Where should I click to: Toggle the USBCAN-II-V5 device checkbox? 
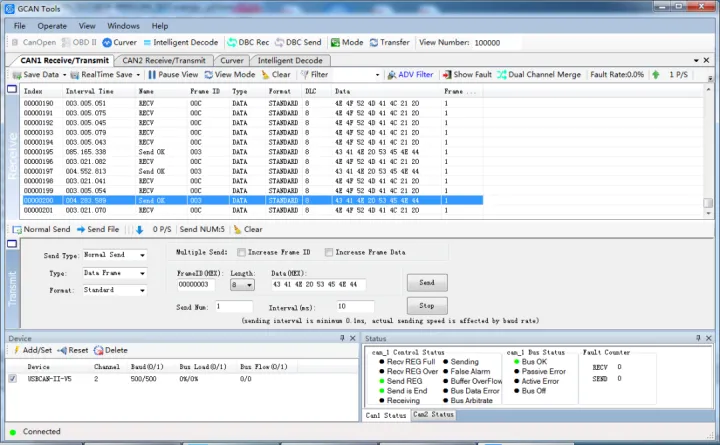click(x=13, y=379)
